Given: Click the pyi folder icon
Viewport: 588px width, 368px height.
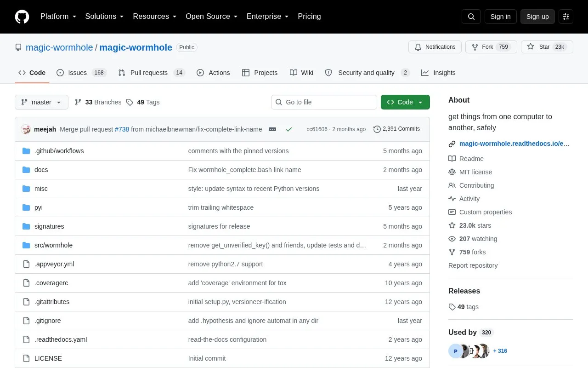Looking at the screenshot, I should point(26,207).
